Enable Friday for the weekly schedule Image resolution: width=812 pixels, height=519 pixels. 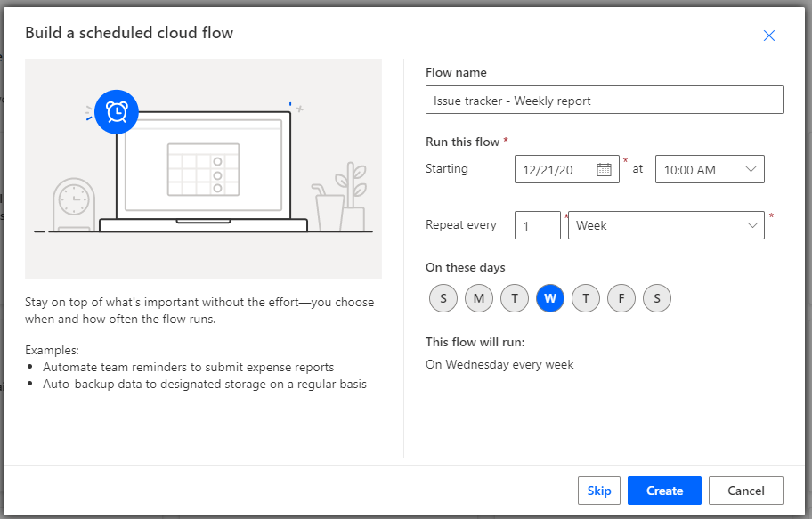coord(621,298)
